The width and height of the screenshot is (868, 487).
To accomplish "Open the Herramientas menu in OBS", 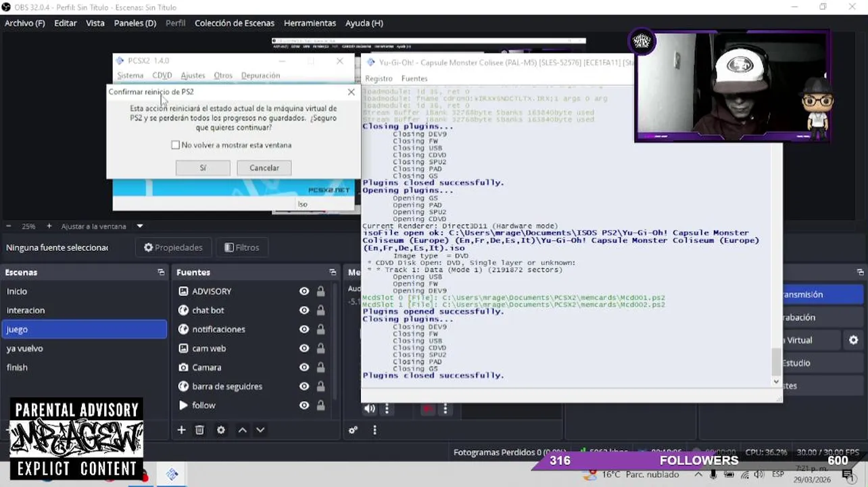I will coord(310,23).
